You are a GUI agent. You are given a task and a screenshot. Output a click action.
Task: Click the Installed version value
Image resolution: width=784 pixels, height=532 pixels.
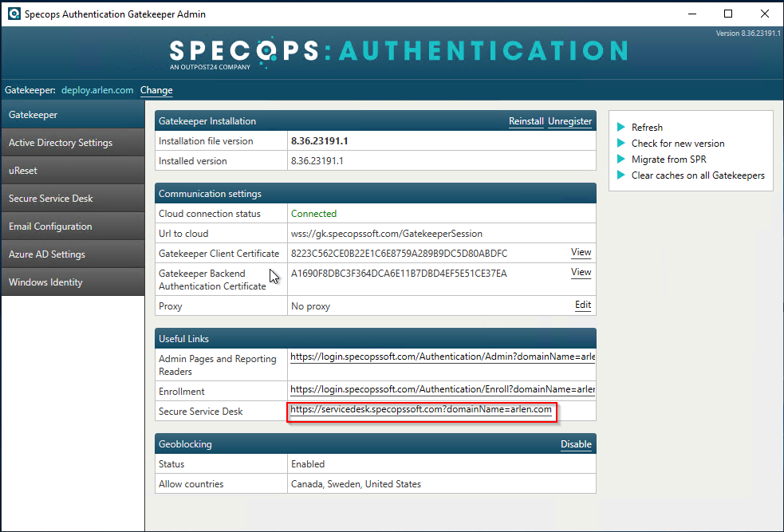coord(317,161)
